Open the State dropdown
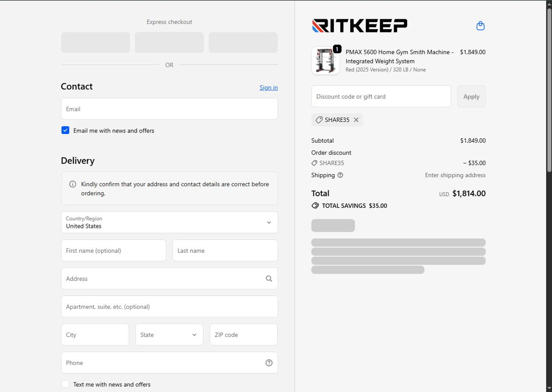 coord(169,335)
